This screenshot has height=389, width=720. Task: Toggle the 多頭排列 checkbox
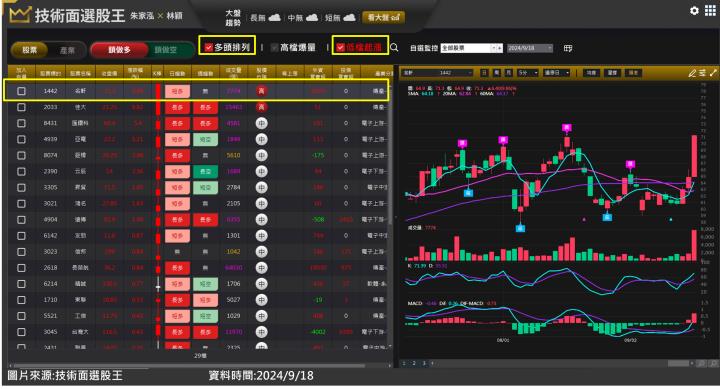(208, 47)
